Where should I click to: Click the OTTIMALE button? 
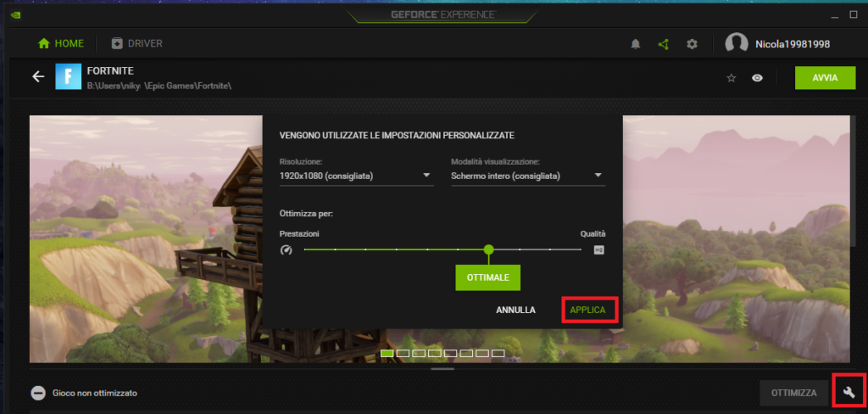[487, 277]
